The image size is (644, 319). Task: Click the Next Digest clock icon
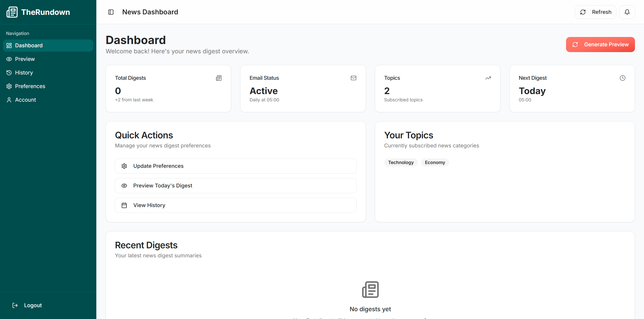click(x=622, y=78)
